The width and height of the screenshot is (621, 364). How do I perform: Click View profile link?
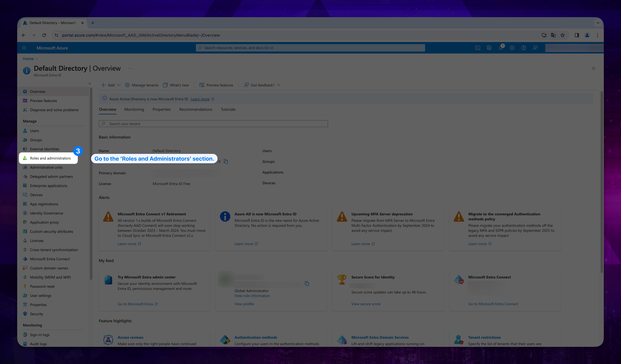244,304
